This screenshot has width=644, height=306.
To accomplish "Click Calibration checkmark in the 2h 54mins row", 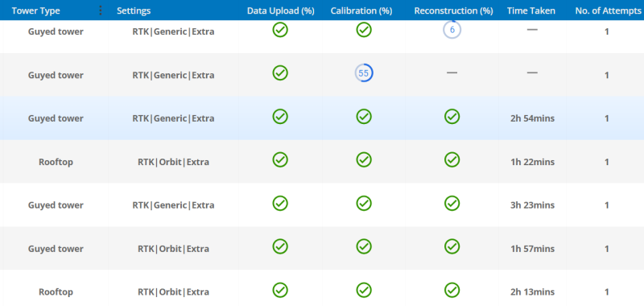I will (364, 117).
